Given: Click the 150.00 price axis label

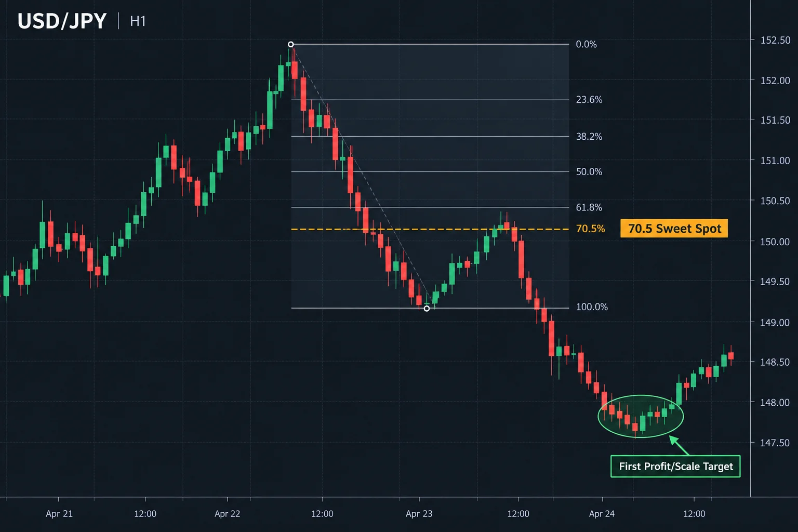Looking at the screenshot, I should click(775, 242).
